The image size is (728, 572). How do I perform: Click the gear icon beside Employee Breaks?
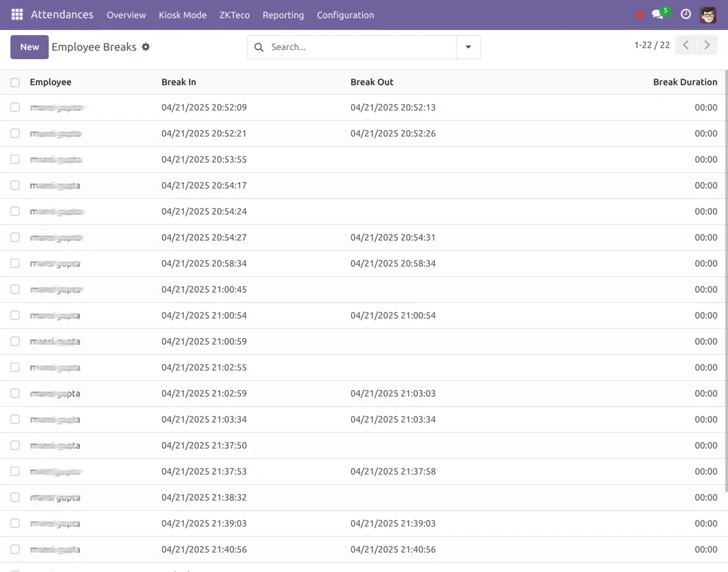146,47
